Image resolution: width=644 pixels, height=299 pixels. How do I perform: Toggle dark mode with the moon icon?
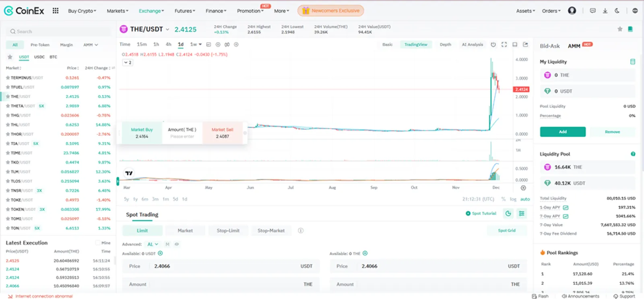coord(617,11)
